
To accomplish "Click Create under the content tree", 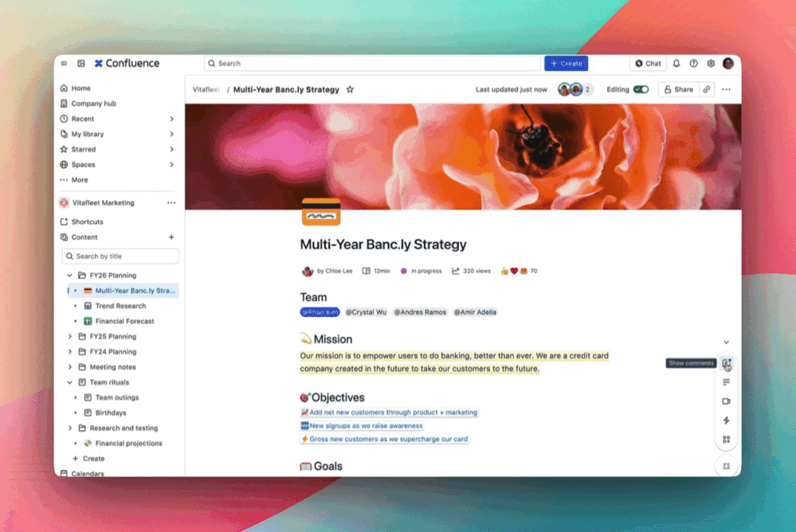I will pyautogui.click(x=88, y=459).
